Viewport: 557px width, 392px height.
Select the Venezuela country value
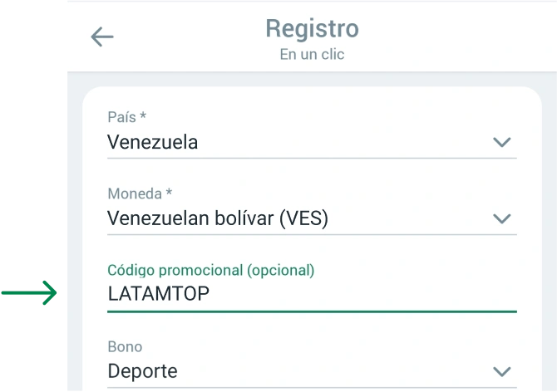coord(153,142)
